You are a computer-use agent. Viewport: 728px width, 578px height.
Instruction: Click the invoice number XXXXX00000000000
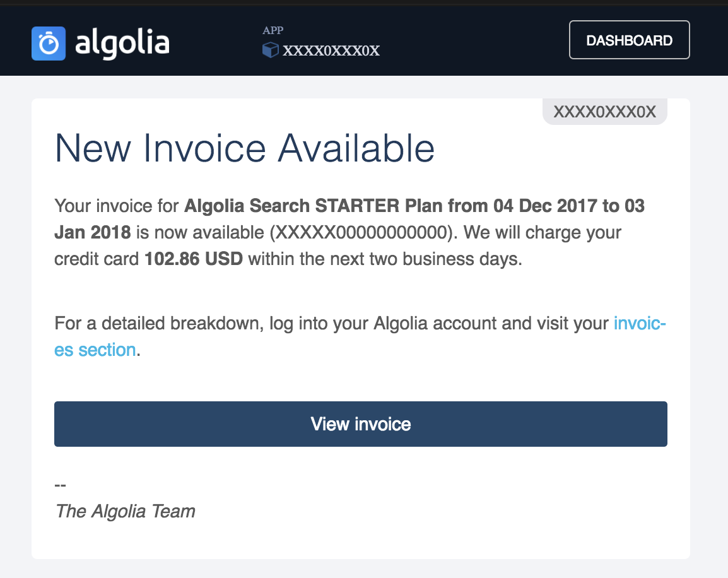point(361,232)
